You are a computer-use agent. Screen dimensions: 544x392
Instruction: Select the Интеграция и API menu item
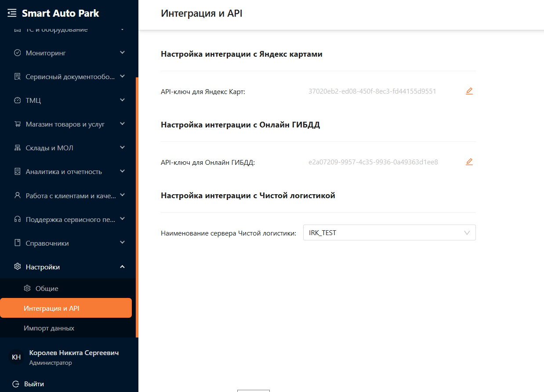tap(51, 309)
